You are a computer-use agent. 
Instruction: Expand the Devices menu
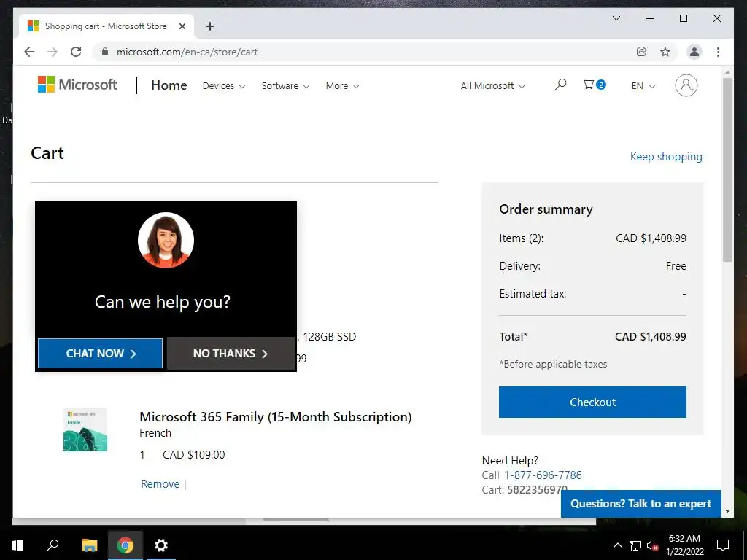click(223, 86)
